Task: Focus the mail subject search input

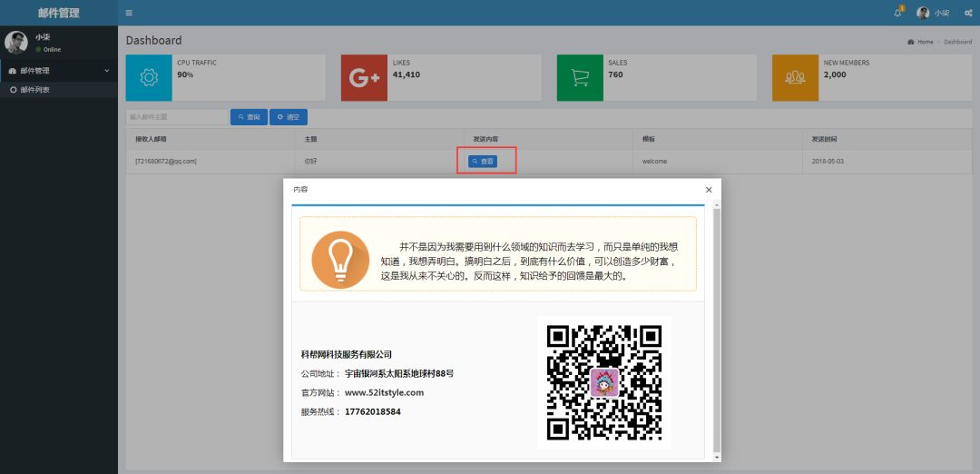Action: tap(178, 117)
